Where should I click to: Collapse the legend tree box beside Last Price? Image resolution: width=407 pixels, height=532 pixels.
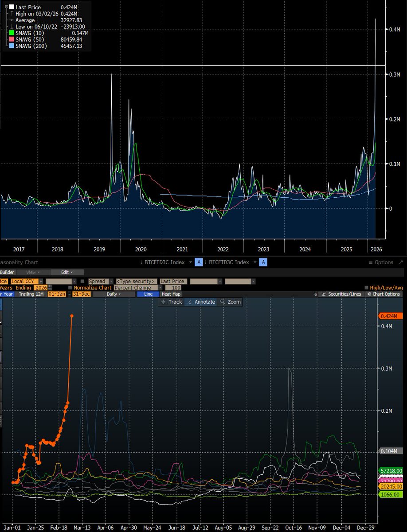6,7
